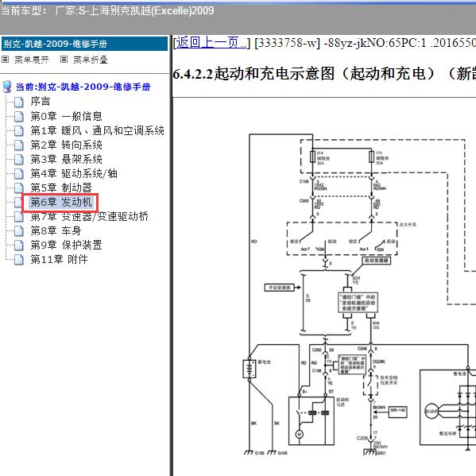Collapse all menus with 菜单折叠
This screenshot has height=476, width=476.
pos(91,60)
